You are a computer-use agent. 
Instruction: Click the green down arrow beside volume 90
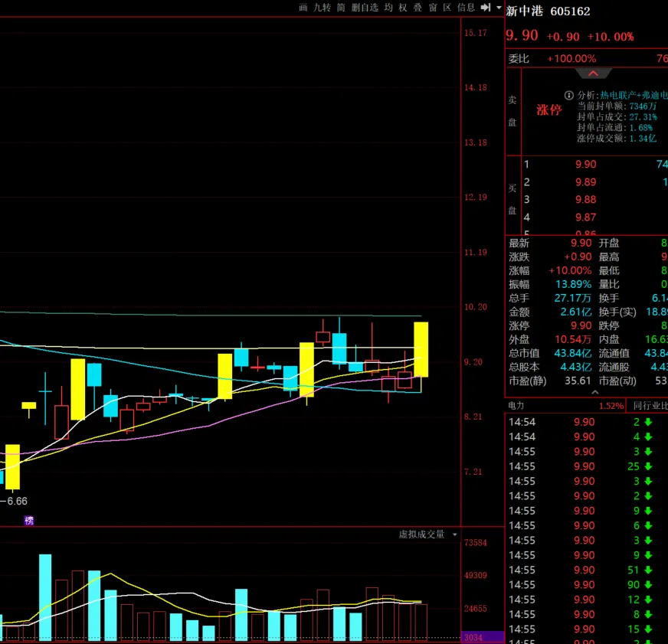pyautogui.click(x=648, y=585)
